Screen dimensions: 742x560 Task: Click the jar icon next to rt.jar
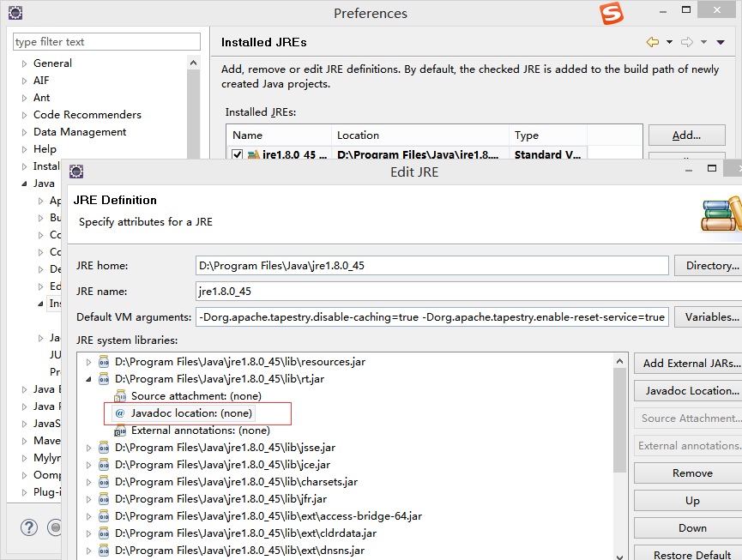pos(104,378)
